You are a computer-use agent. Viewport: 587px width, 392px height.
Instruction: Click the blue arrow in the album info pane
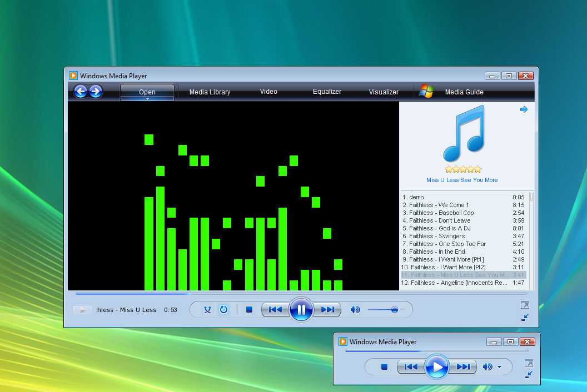click(x=524, y=109)
